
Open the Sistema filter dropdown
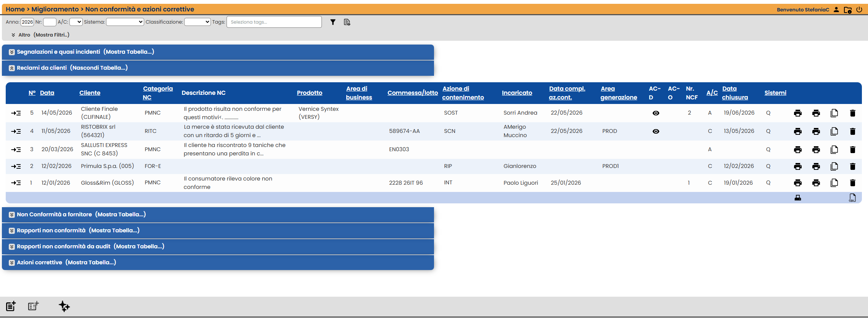[x=125, y=22]
